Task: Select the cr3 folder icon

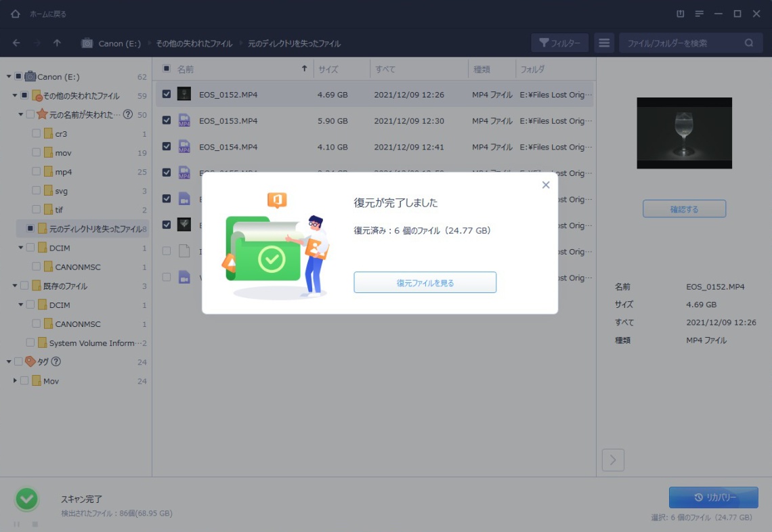Action: pos(48,133)
